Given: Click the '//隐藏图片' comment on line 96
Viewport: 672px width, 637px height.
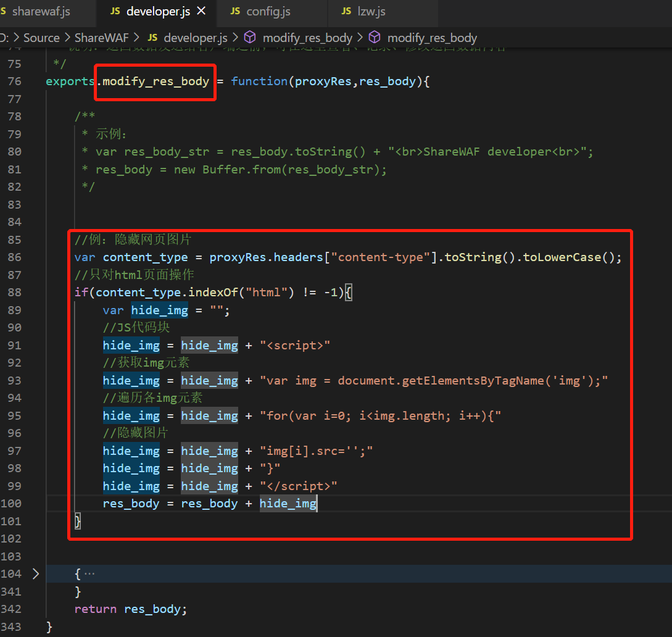Looking at the screenshot, I should [x=135, y=433].
